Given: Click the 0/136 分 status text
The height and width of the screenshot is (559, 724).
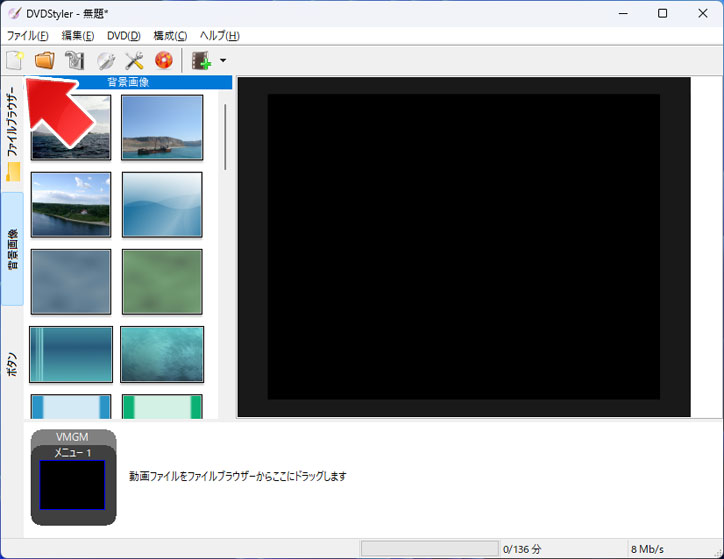Looking at the screenshot, I should point(522,549).
